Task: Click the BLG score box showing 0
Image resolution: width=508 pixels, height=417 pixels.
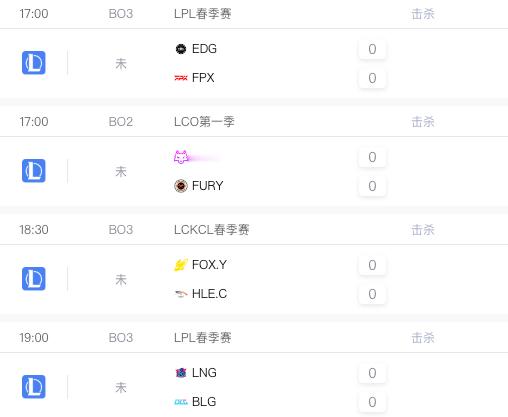Action: [372, 402]
